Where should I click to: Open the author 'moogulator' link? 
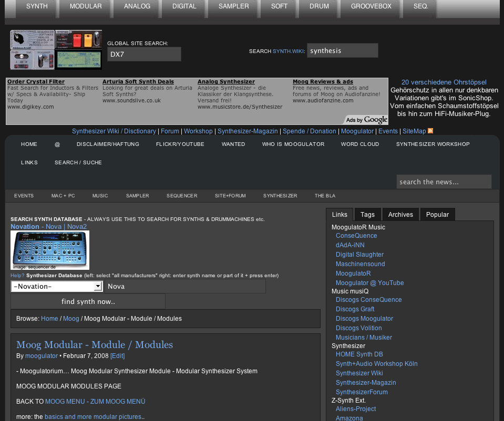click(x=42, y=356)
